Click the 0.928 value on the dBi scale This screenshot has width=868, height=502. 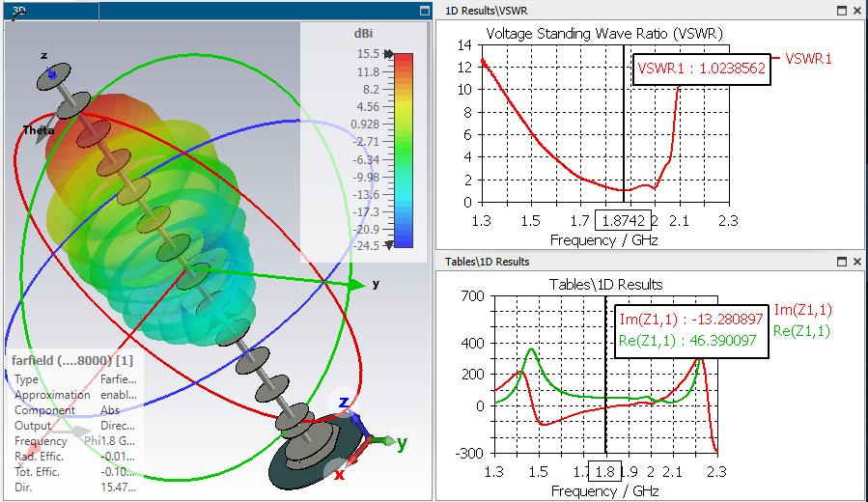(365, 125)
